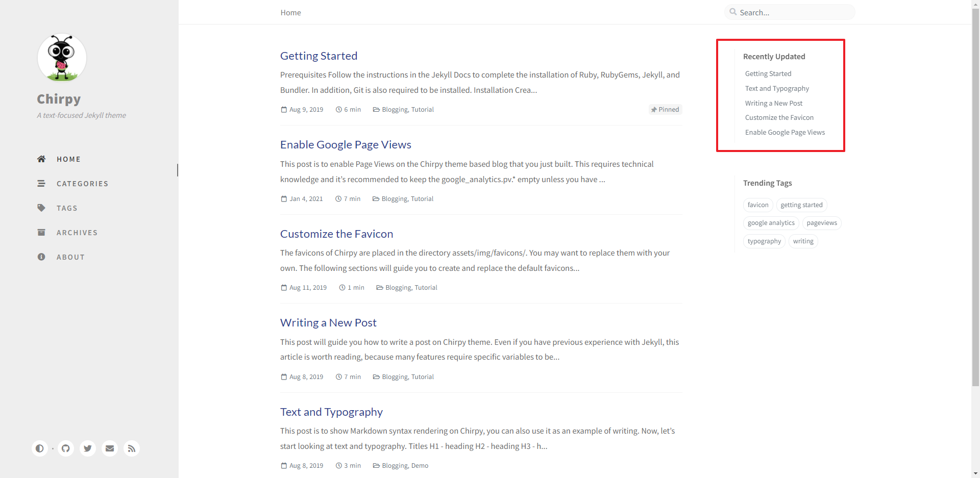
Task: Open Writing a New Post in Recently Updated
Action: coord(774,103)
